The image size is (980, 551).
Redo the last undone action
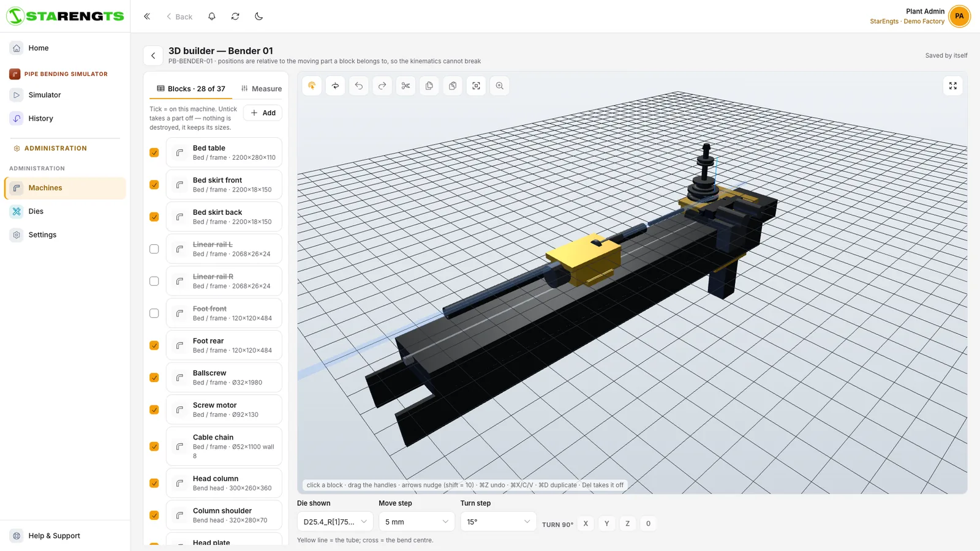pos(382,86)
